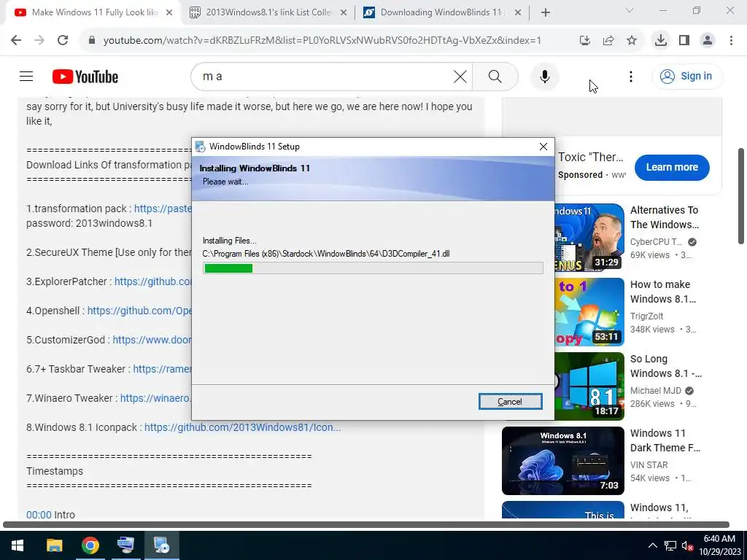
Task: Open the Windows 8.1 Iconpack github link
Action: [242, 427]
